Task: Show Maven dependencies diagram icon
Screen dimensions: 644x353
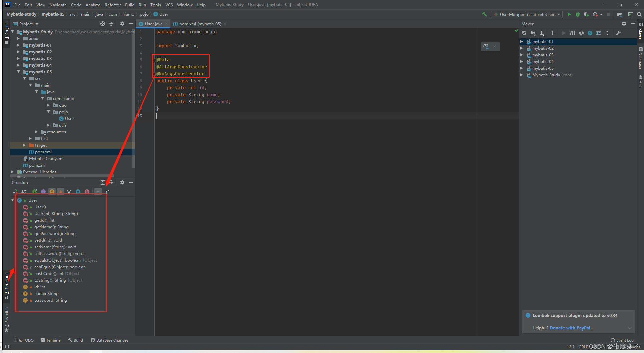Action: tap(599, 33)
